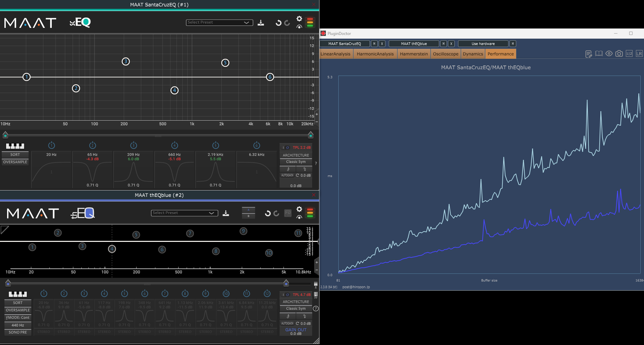
Task: Undo last change in thEQblue
Action: click(x=268, y=213)
